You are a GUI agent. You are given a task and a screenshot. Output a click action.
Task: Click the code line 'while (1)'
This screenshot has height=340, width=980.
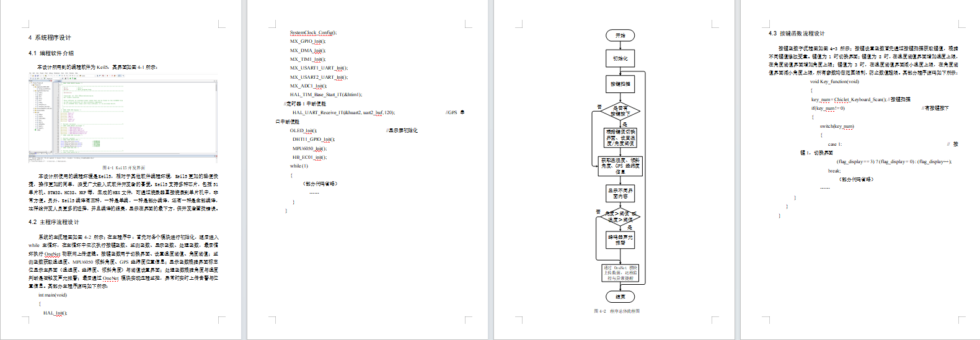[x=299, y=166]
